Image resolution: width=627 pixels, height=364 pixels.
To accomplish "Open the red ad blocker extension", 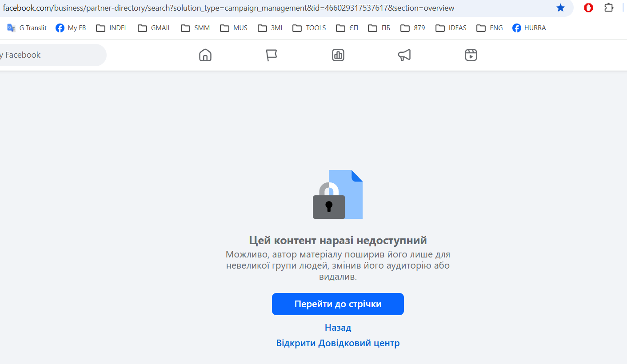I will pos(589,8).
